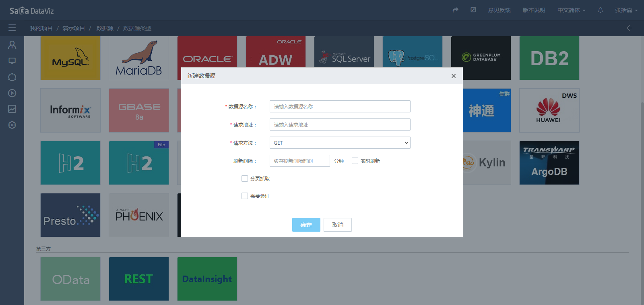Open the settings gear icon in sidebar
Image resolution: width=644 pixels, height=305 pixels.
point(12,125)
